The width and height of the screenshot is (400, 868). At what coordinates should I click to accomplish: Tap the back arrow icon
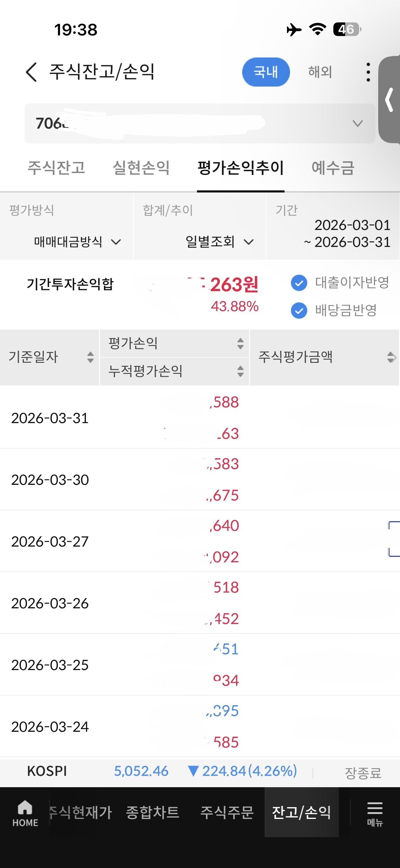(32, 72)
